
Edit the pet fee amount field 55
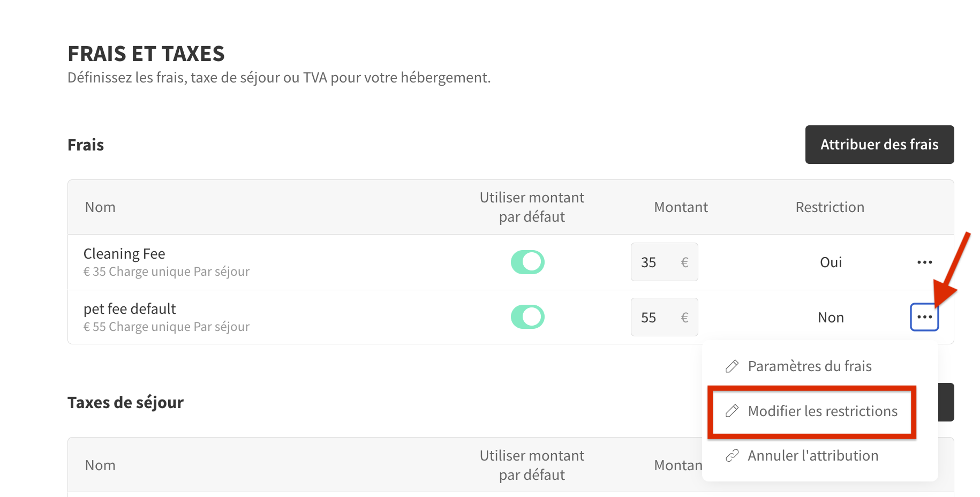click(x=664, y=317)
